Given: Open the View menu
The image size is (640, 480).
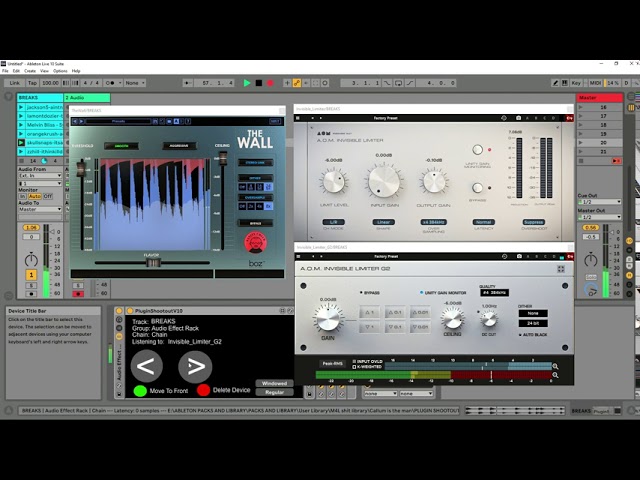Looking at the screenshot, I should coord(44,71).
